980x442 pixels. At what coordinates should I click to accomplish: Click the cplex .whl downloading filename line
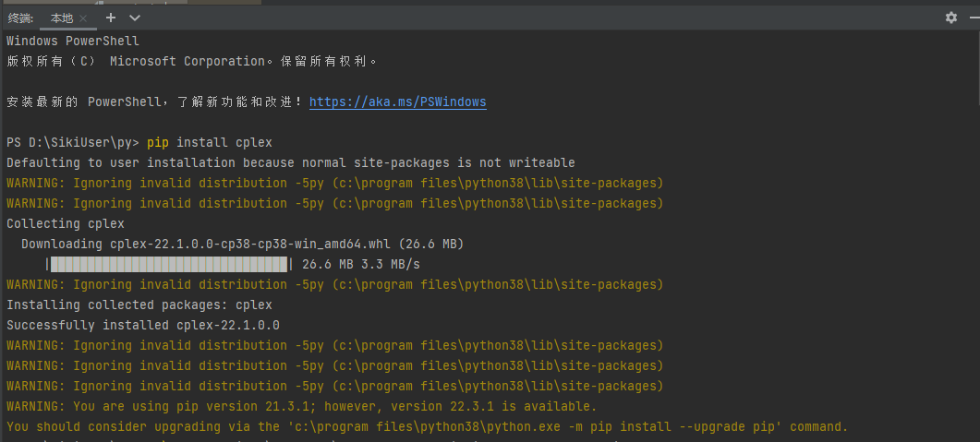(242, 244)
